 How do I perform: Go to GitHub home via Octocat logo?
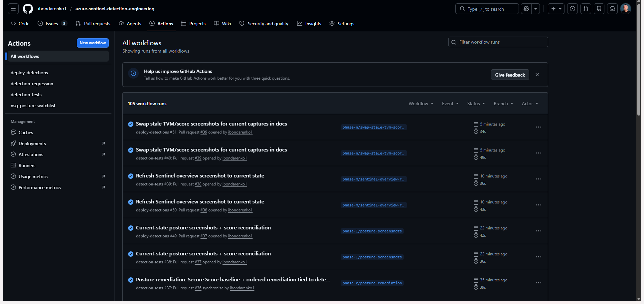click(28, 9)
